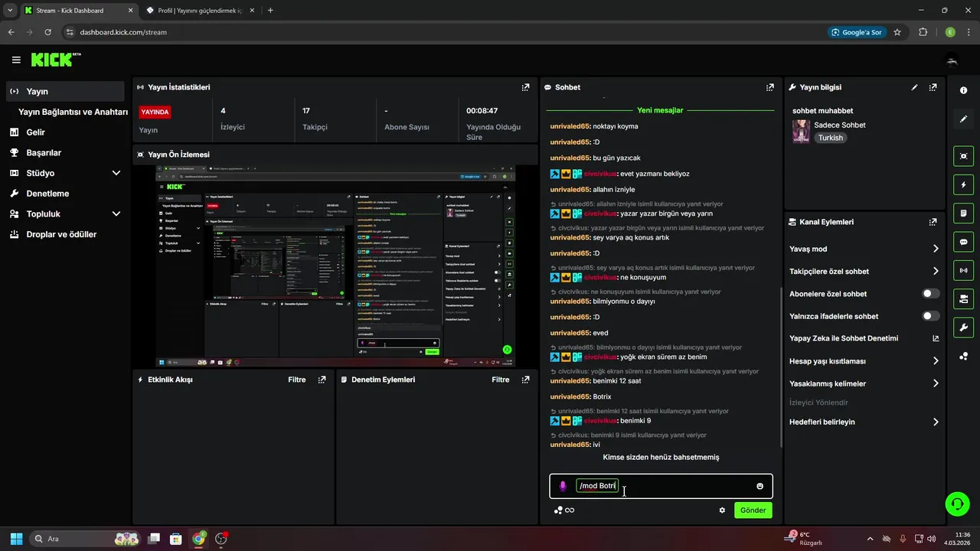Click the green support headset button
The width and height of the screenshot is (980, 551).
pos(957,503)
